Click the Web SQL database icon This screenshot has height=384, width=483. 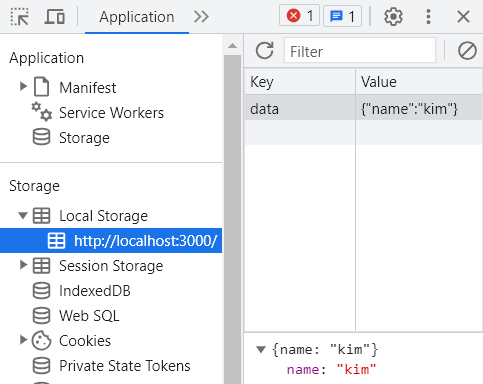[42, 315]
